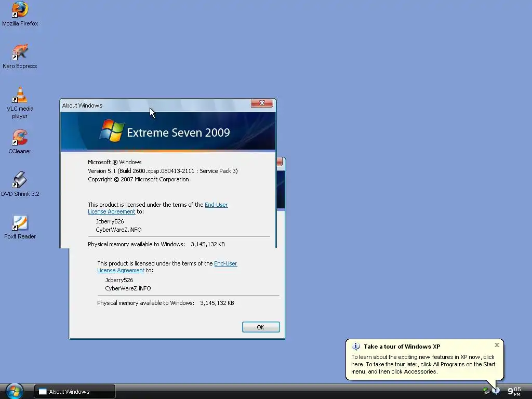The image size is (532, 399).
Task: Click the Windows flag logo in About banner
Action: click(112, 130)
